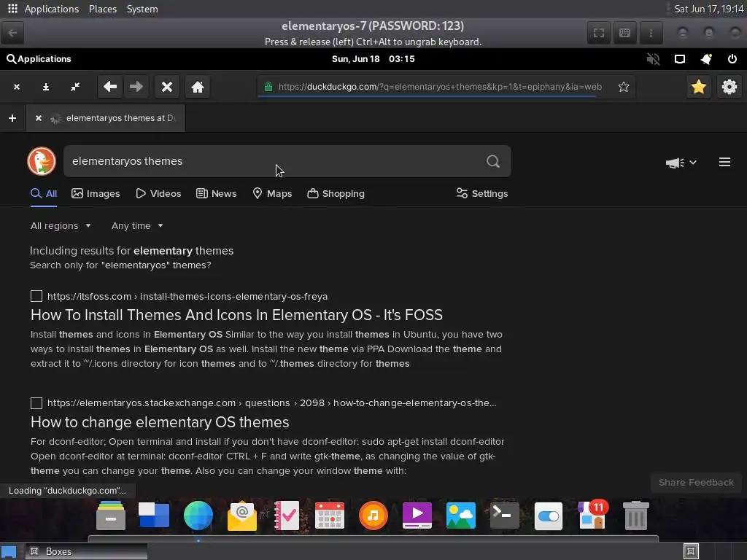
Task: Expand the Any time filter dropdown
Action: [137, 226]
